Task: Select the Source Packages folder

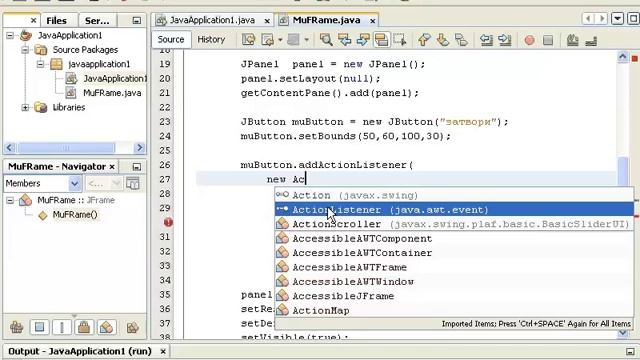Action: 85,50
